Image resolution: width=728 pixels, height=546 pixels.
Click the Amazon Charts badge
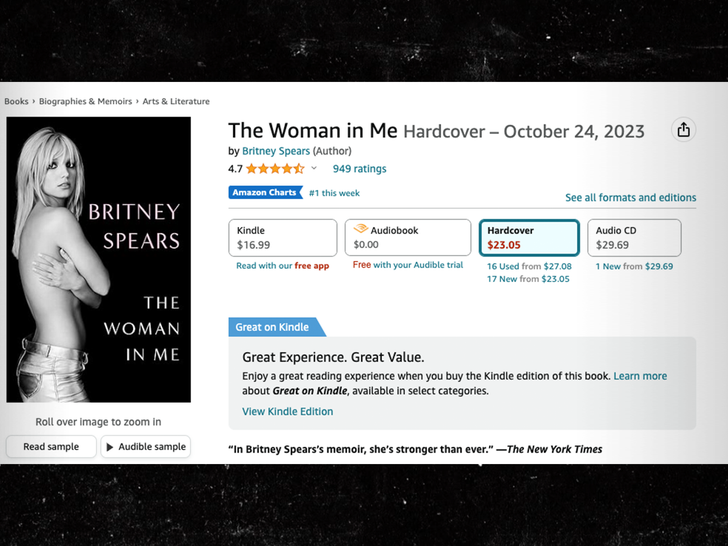click(x=264, y=193)
